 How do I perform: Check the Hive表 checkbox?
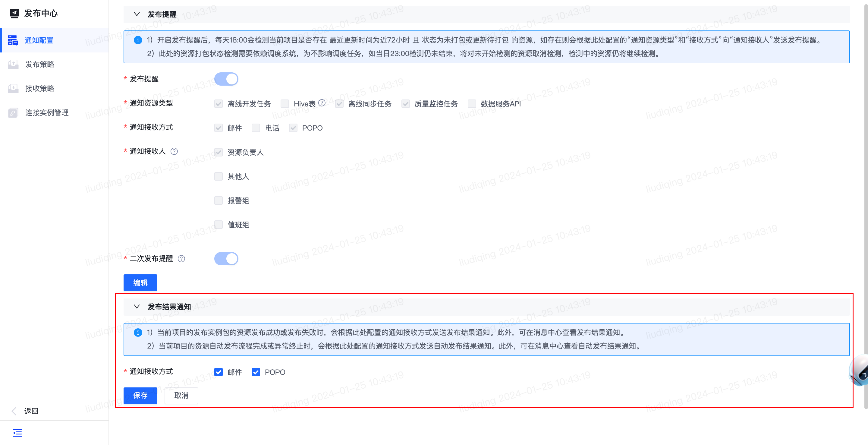(x=285, y=103)
